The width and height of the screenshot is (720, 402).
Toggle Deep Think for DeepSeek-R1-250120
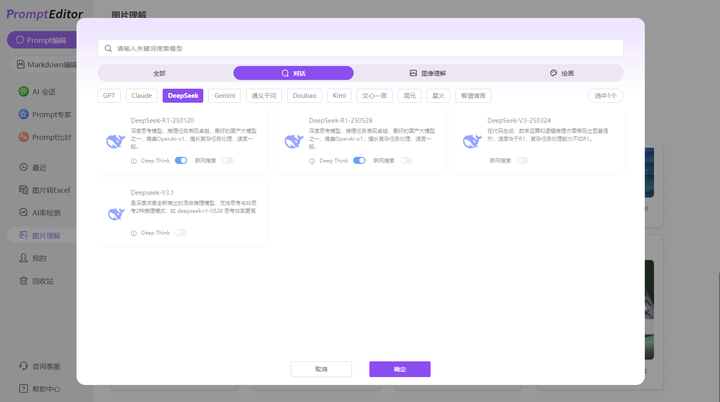coord(181,160)
